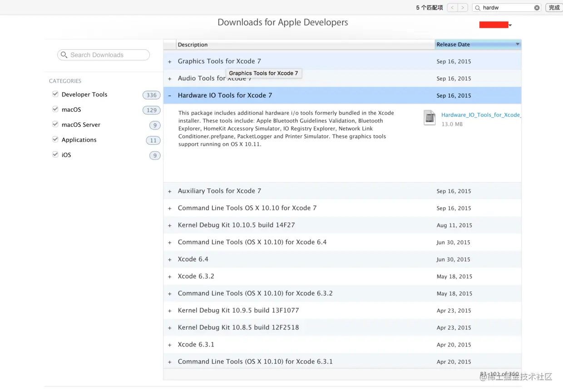
Task: Expand Kernel Debug Kit 10.10.5 build 14F27
Action: [x=170, y=225]
